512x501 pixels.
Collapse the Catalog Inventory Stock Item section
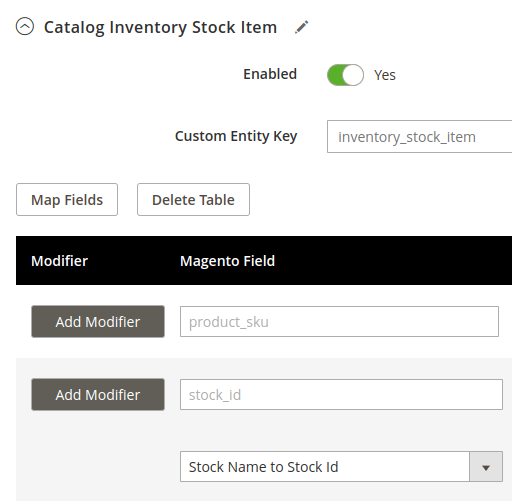click(25, 26)
